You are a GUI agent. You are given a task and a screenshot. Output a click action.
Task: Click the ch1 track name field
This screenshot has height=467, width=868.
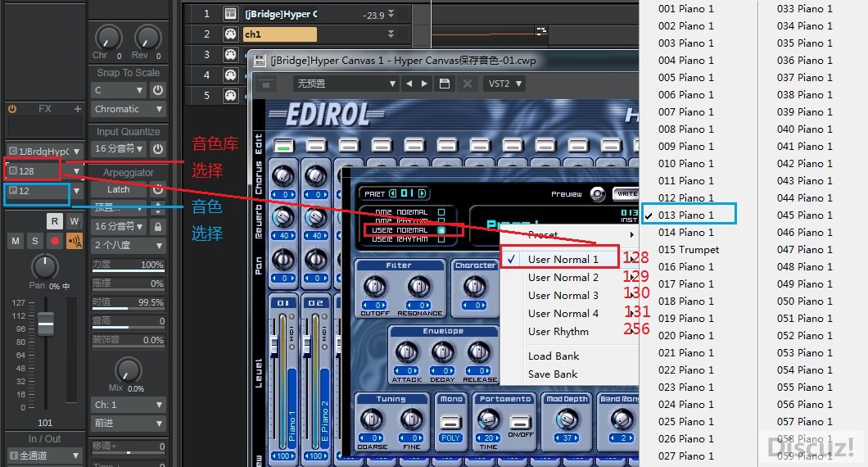[x=280, y=34]
